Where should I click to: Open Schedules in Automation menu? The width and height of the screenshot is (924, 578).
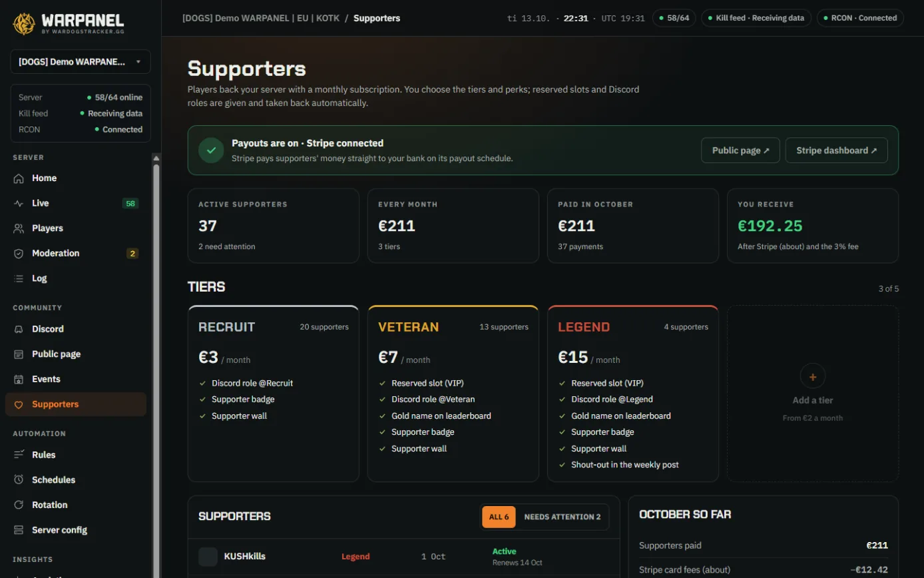click(76, 480)
